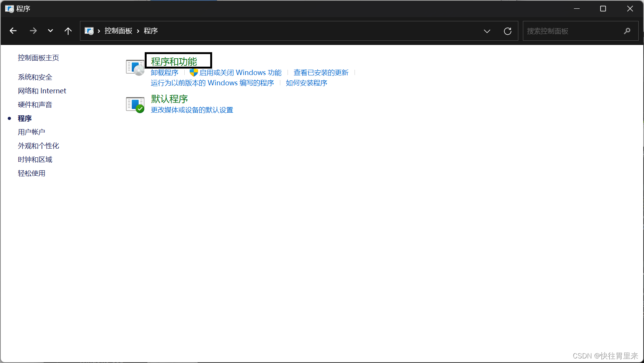Click the 默认程序 icon
The width and height of the screenshot is (644, 363).
[x=135, y=105]
